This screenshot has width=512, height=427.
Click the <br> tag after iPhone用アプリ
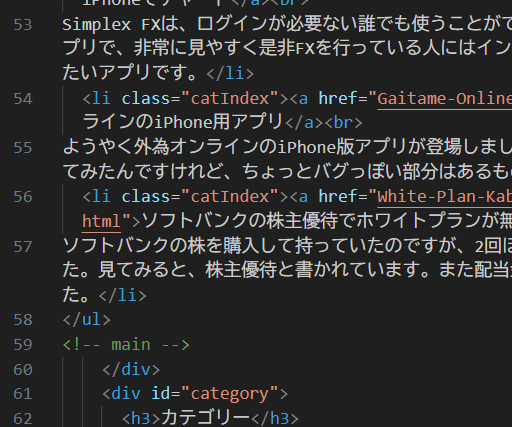point(344,123)
